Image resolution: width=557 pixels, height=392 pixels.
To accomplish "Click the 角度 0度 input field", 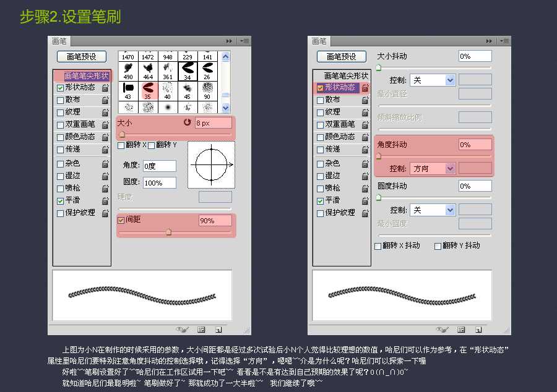I will tap(160, 166).
